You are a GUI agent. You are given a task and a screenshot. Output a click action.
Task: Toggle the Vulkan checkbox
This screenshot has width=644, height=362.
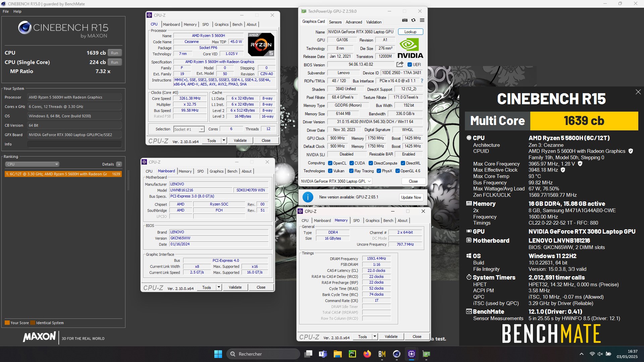330,171
